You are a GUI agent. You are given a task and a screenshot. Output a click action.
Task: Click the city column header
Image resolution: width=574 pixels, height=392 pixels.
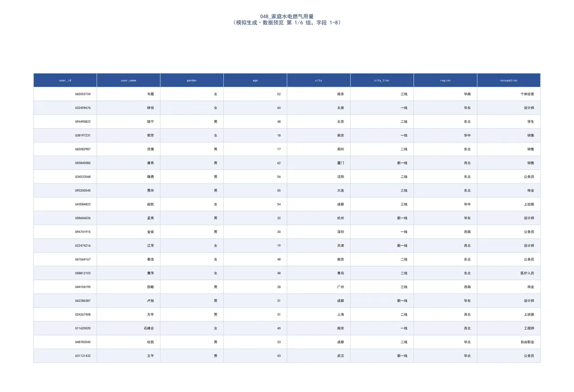pos(319,80)
